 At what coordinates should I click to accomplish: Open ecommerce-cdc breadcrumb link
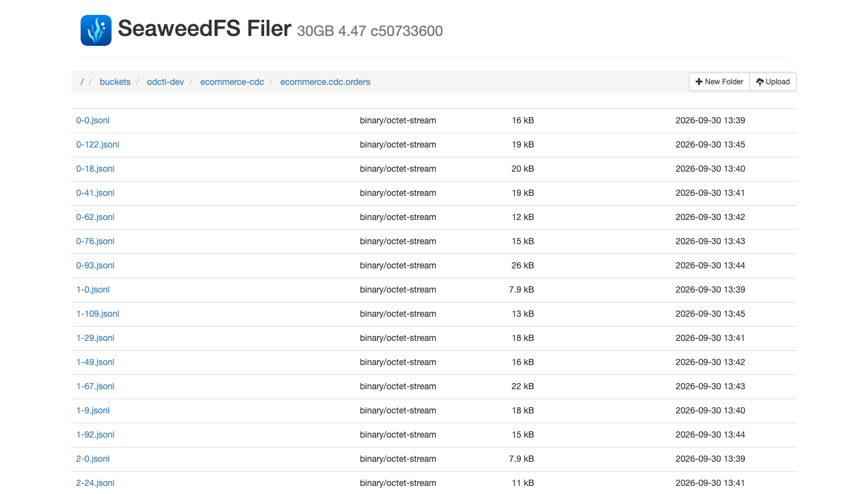tap(232, 82)
